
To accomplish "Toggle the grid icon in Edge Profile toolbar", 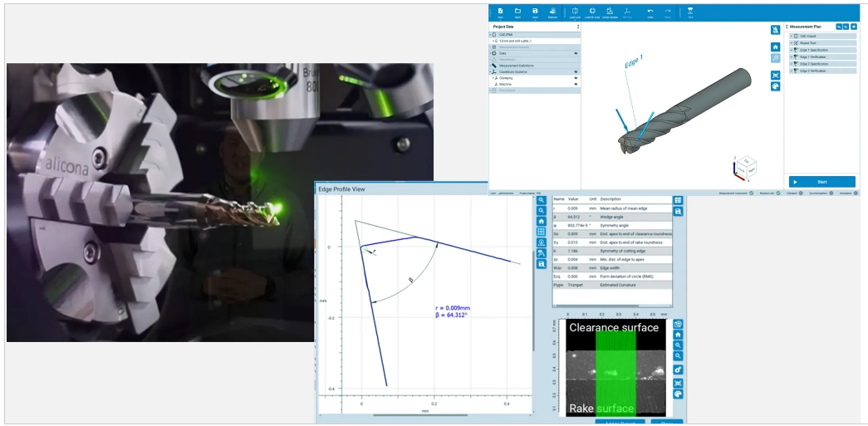I will (542, 232).
